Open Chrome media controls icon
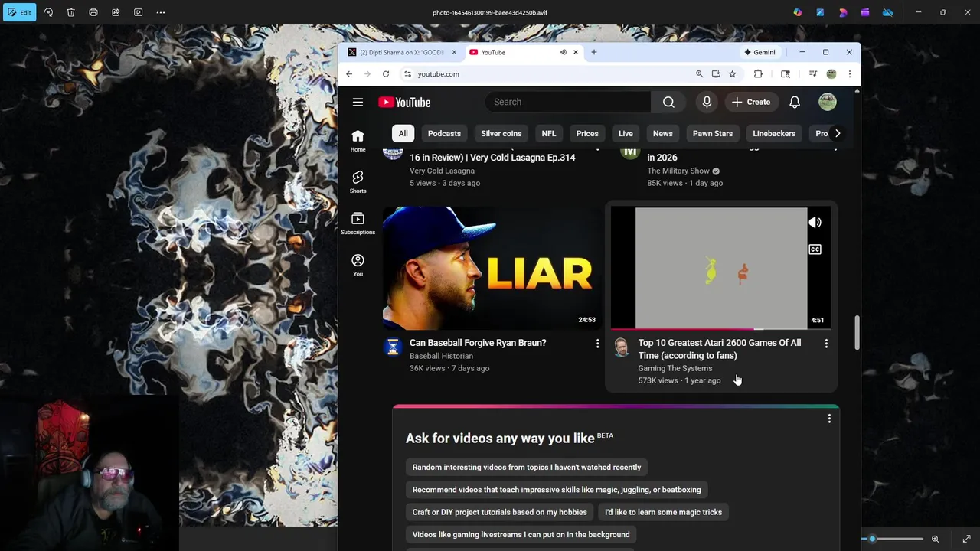980x551 pixels. point(813,74)
